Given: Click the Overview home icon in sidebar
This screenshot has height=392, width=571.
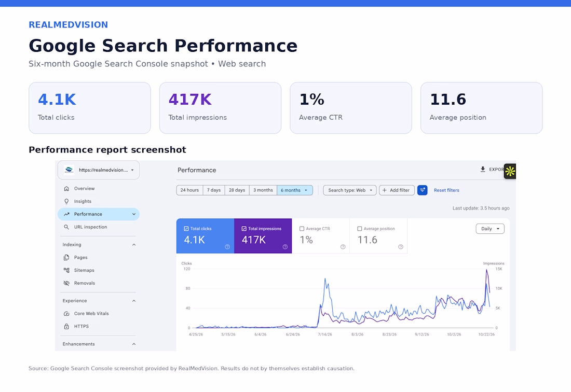Looking at the screenshot, I should coord(66,188).
